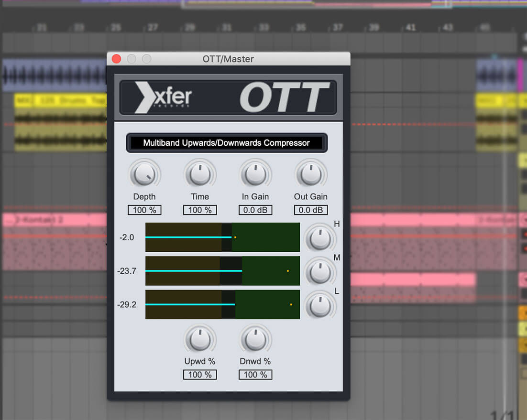Click the Dnwd % knob

click(x=255, y=340)
